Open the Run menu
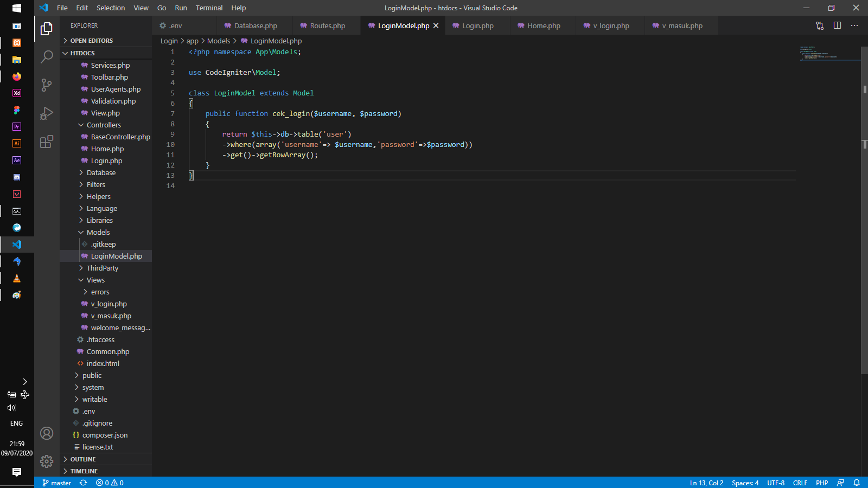Screen dimensions: 868x488 point(181,8)
